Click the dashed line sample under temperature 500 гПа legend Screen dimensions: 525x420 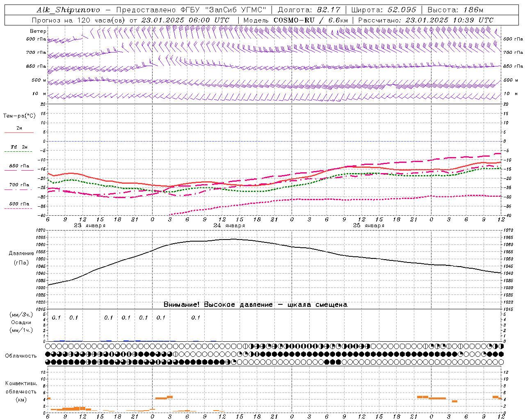pos(19,209)
